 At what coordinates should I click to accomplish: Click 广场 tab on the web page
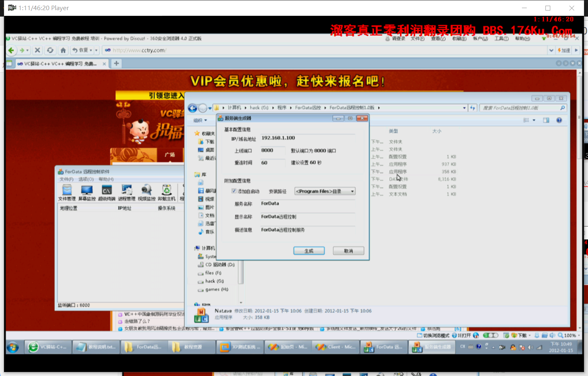(x=170, y=155)
